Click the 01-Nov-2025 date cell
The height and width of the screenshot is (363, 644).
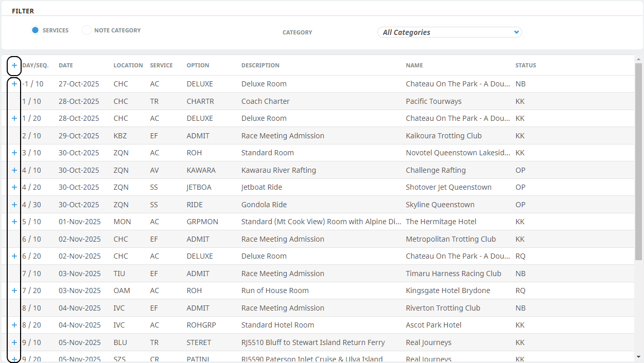pos(80,222)
